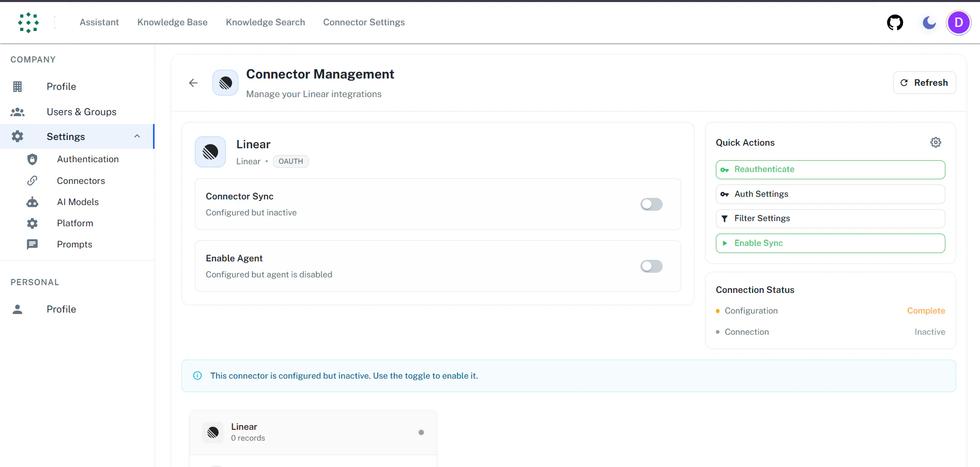Switch to the Knowledge Search tab
980x467 pixels.
coord(265,22)
